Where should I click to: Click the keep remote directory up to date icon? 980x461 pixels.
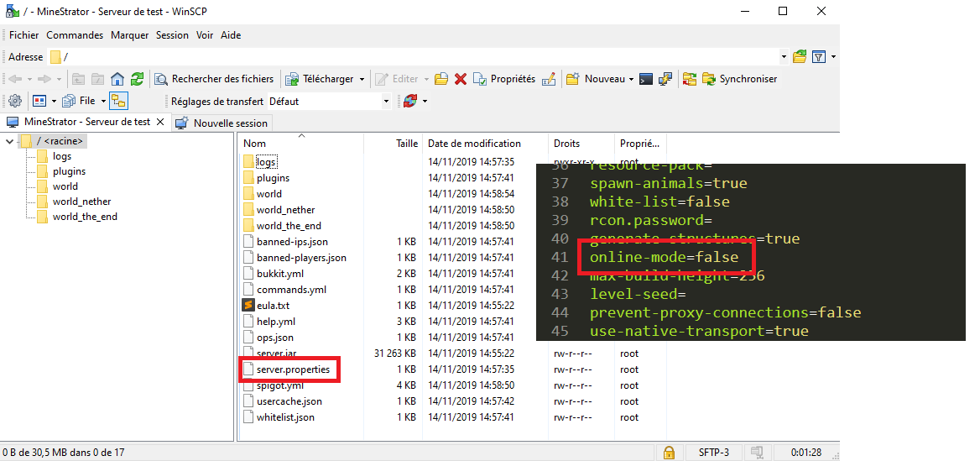click(410, 101)
